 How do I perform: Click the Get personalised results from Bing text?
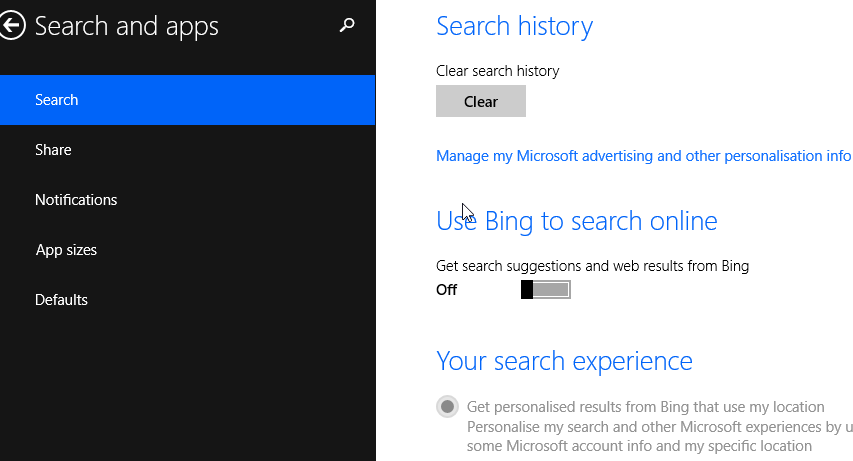tap(646, 407)
